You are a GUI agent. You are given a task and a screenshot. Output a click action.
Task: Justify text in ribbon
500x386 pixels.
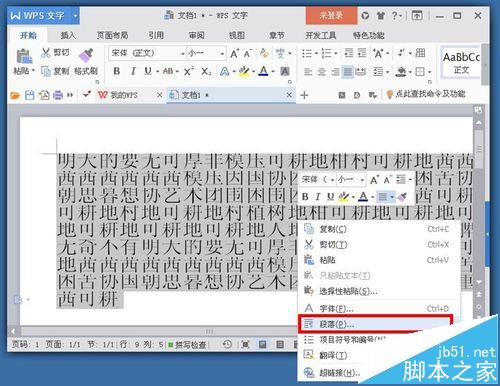tap(348, 71)
